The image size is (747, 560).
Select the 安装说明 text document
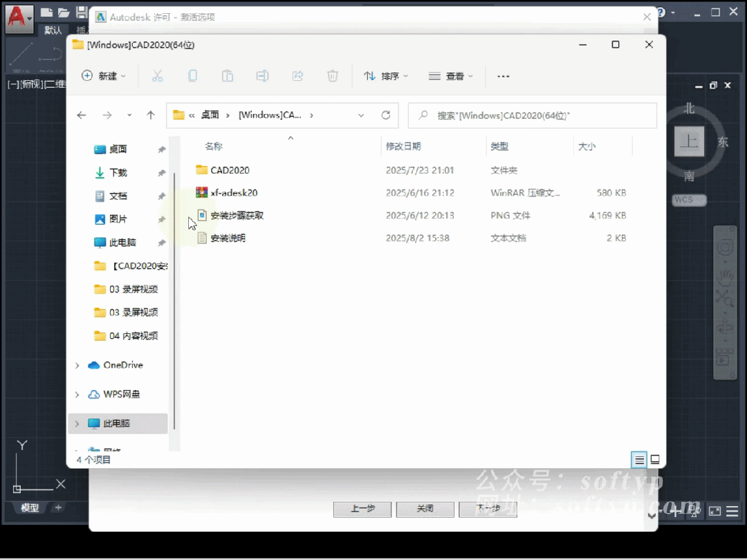point(228,238)
